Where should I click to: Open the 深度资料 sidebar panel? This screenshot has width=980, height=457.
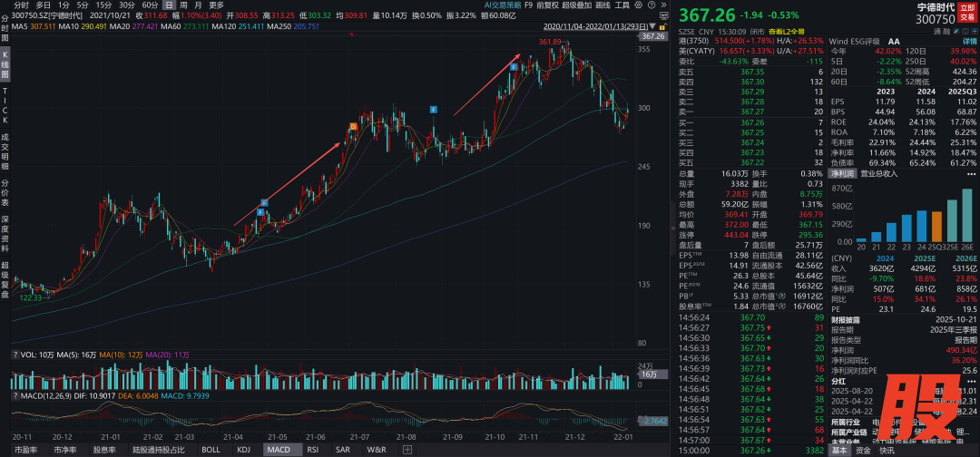[x=5, y=232]
